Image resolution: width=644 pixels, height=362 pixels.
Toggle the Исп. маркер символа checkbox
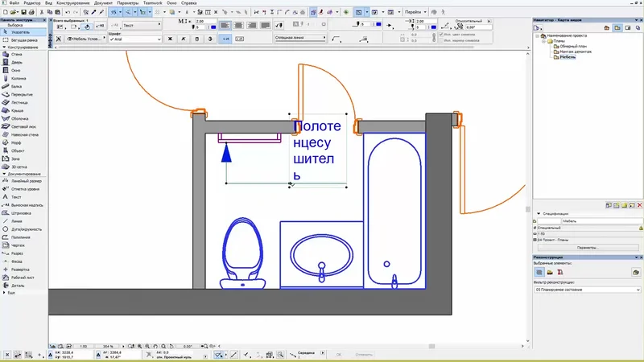point(441,40)
